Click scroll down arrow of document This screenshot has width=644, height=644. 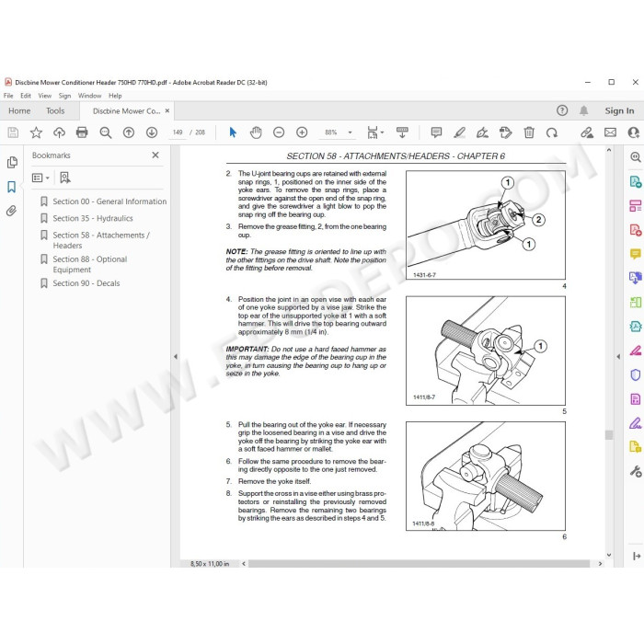609,555
